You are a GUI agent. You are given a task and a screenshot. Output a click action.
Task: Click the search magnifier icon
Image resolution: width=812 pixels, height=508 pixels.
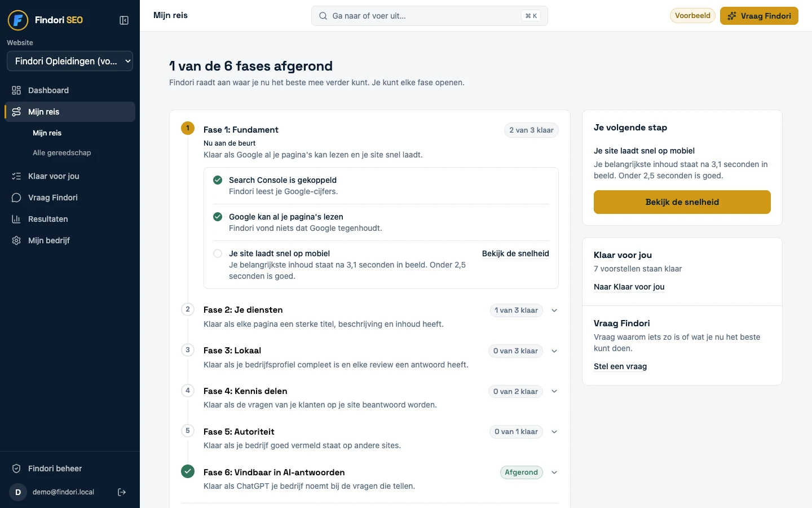click(x=323, y=16)
